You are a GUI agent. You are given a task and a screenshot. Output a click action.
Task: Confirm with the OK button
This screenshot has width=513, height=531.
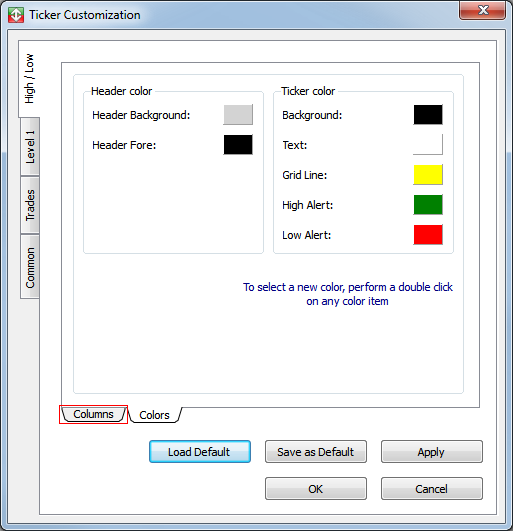click(316, 489)
